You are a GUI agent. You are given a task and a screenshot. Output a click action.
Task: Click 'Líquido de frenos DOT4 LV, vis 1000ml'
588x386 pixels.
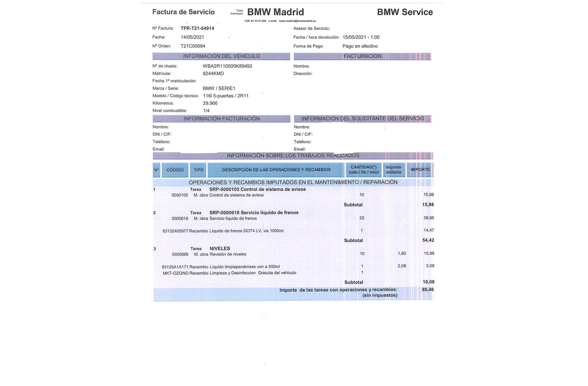(x=247, y=231)
